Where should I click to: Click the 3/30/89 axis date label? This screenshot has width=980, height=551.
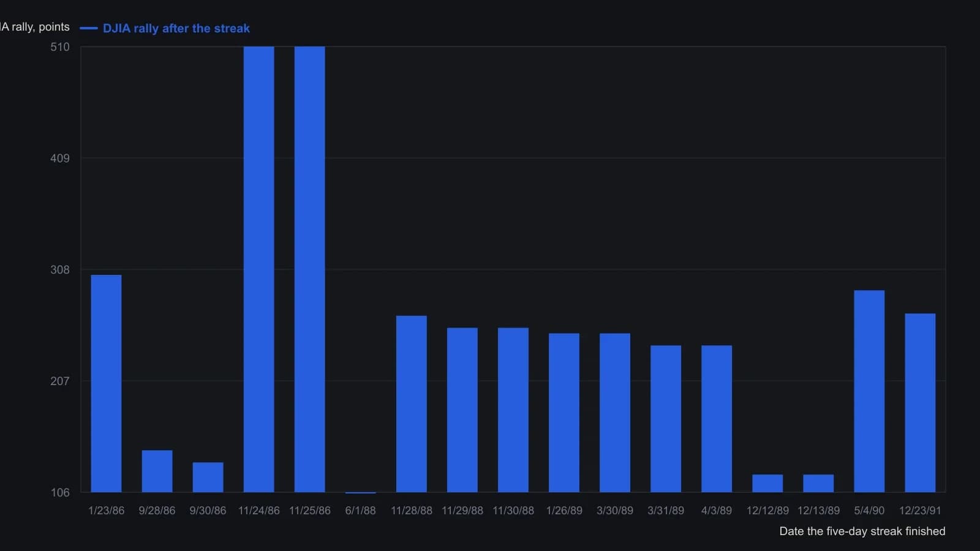614,511
